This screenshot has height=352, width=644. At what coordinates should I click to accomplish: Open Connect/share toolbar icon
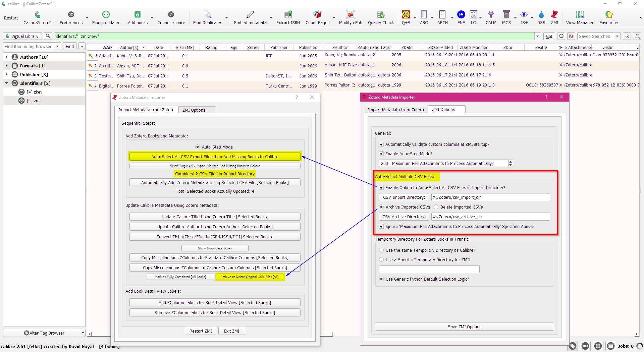(x=171, y=15)
